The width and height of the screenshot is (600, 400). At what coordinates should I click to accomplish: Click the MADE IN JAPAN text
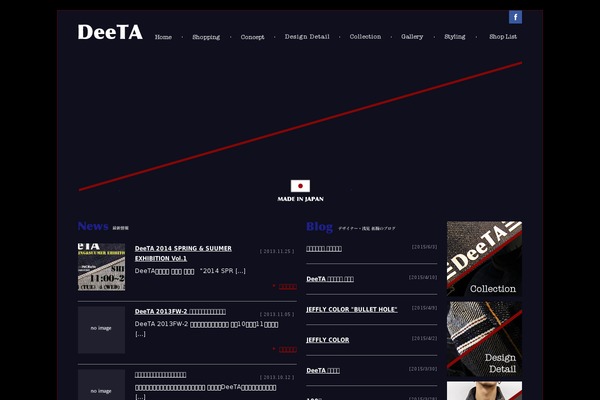point(300,199)
